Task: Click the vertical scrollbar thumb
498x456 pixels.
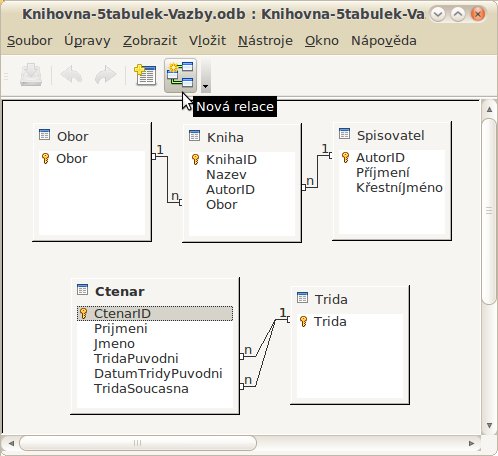Action: pos(489,211)
